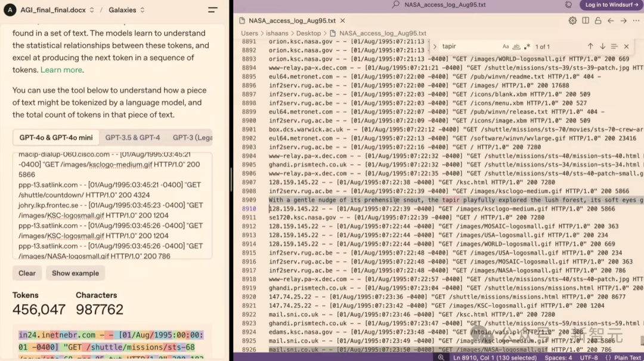The image size is (644, 361).
Task: Click the 1 of 1 match count
Action: click(x=542, y=47)
